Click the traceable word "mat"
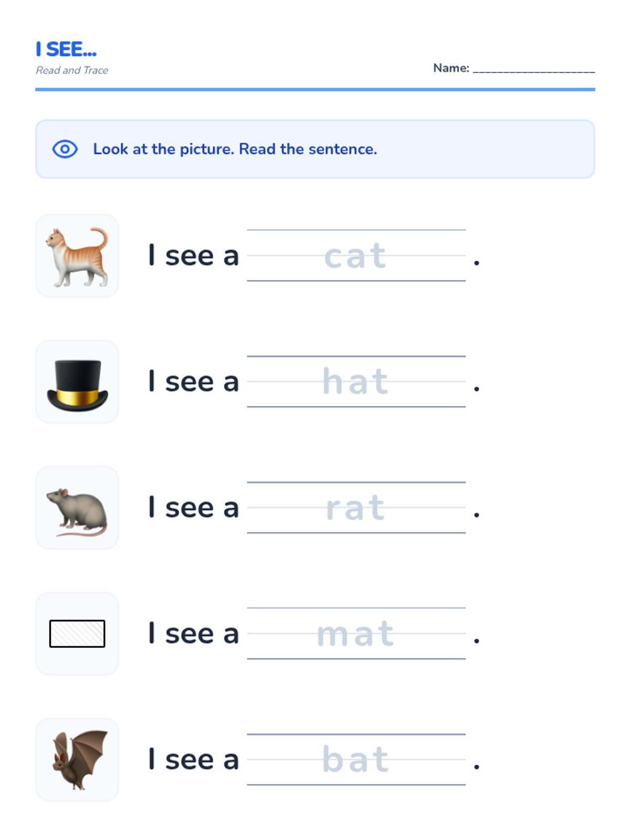Screen dimensions: 630x840 pyautogui.click(x=355, y=634)
